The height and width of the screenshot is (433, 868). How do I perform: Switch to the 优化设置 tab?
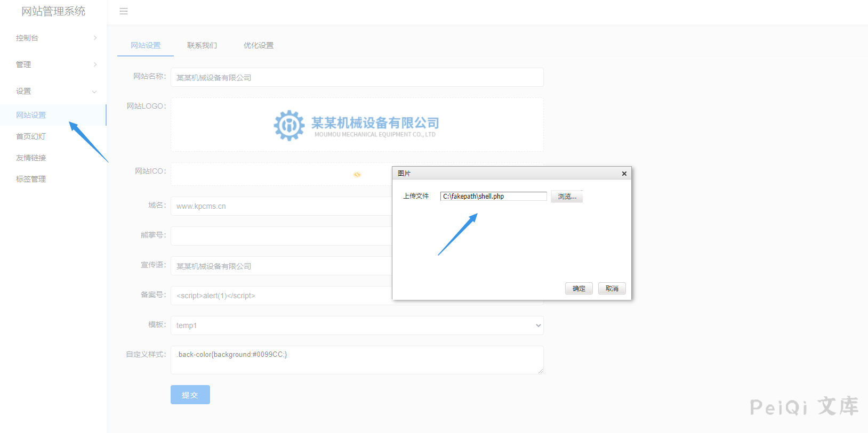pyautogui.click(x=259, y=45)
